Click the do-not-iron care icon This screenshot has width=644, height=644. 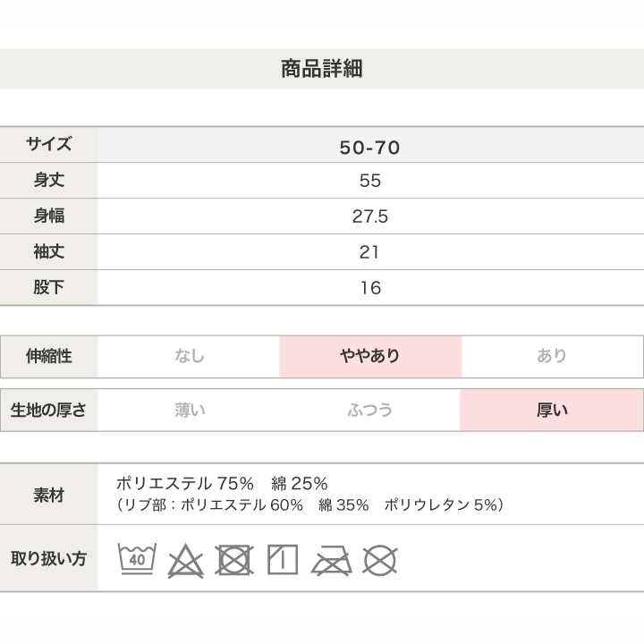pyautogui.click(x=331, y=560)
